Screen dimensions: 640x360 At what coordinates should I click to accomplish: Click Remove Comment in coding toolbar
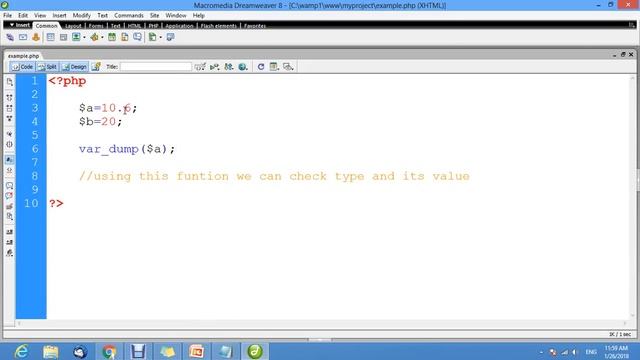click(x=9, y=196)
